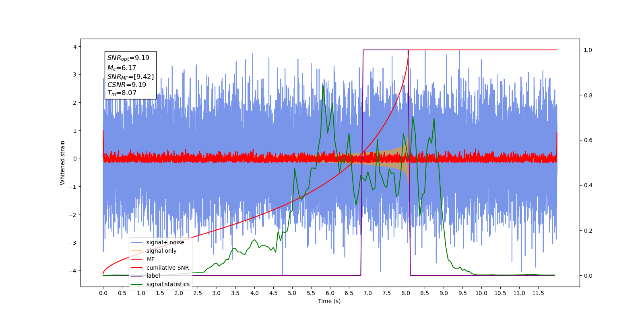
Task: Click the SNRopt=9.19 annotation text
Action: [128, 58]
